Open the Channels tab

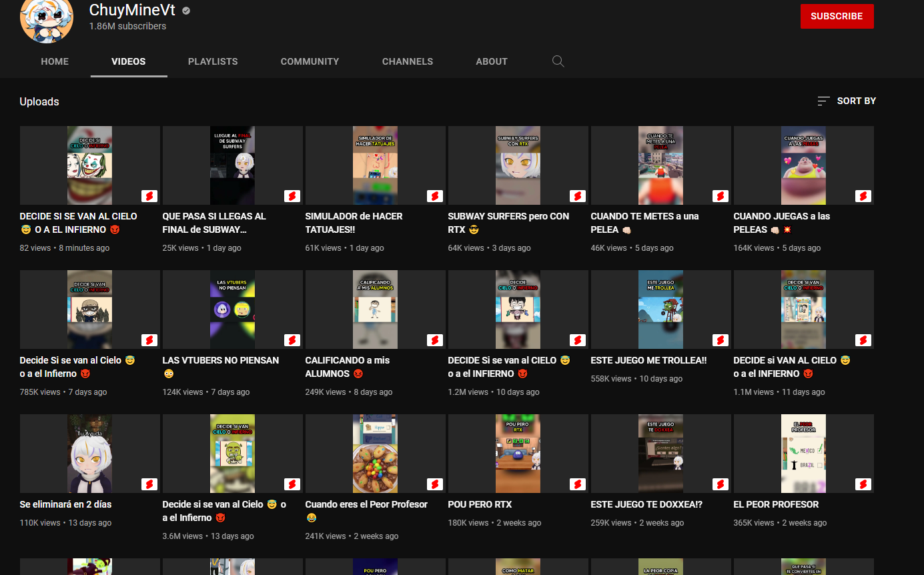(x=408, y=61)
